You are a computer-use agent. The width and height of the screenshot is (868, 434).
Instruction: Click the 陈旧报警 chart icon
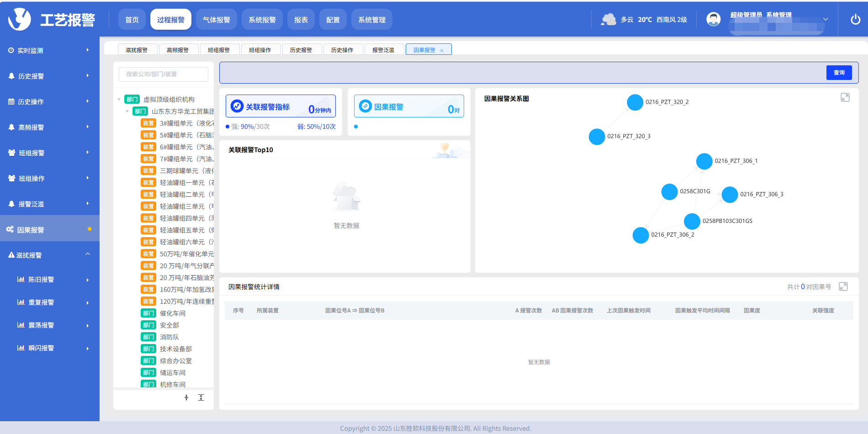click(x=21, y=279)
